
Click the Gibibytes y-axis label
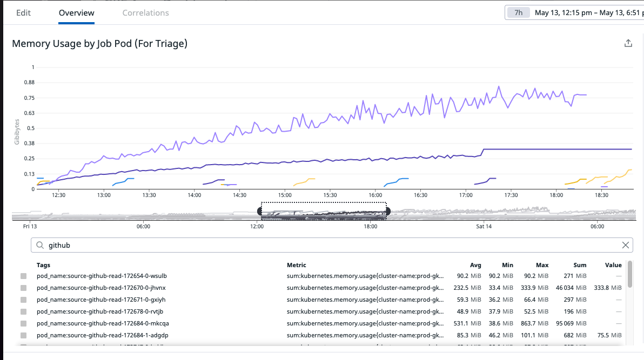click(x=17, y=132)
